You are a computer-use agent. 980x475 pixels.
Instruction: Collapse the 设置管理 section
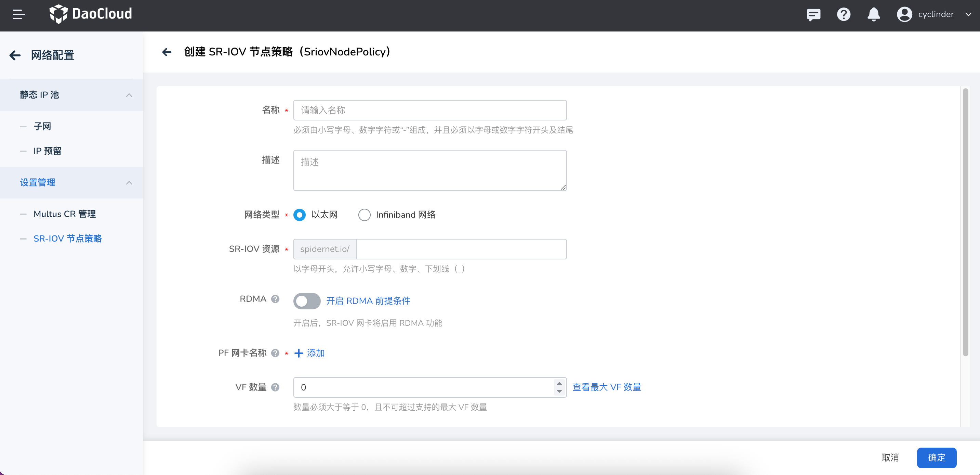point(129,183)
